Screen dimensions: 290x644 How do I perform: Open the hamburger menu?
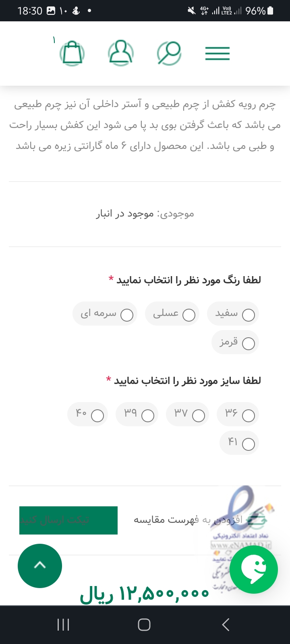click(217, 54)
